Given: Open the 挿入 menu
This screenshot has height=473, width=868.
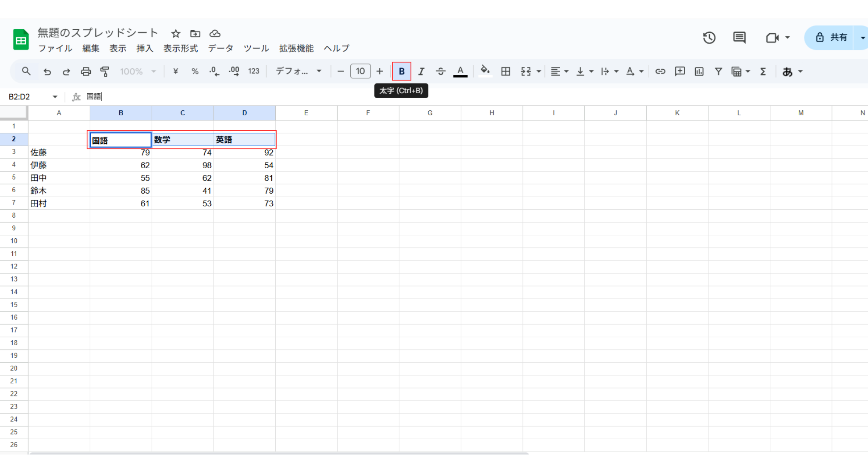Looking at the screenshot, I should (x=145, y=49).
